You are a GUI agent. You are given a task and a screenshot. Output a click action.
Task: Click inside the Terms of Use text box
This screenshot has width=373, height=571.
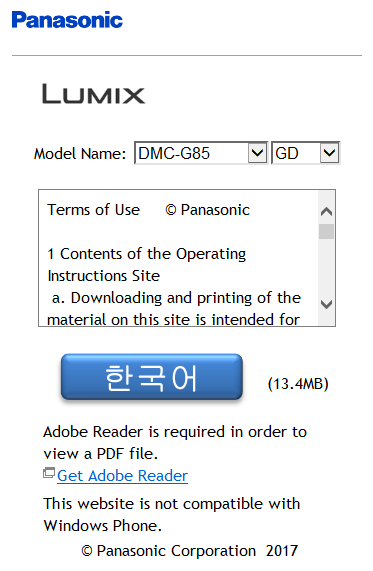[178, 258]
